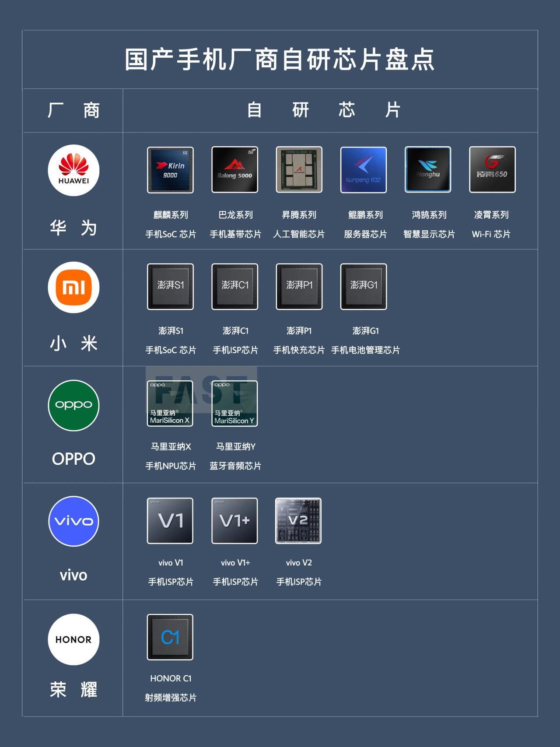Click the HONOR C1 caption text
Screen dimensions: 560x747
point(171,678)
